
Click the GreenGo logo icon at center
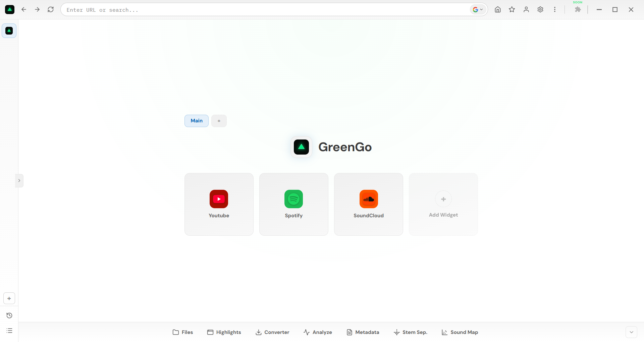tap(301, 147)
